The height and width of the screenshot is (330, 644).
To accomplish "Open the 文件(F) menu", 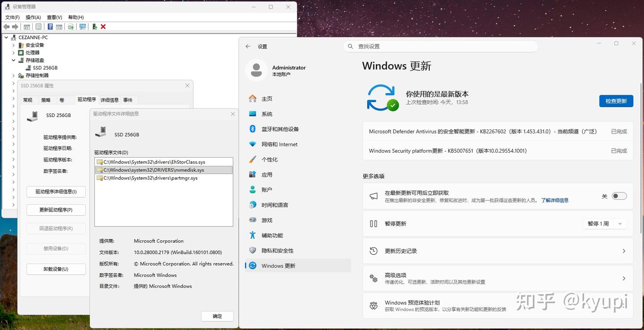I will pyautogui.click(x=13, y=17).
